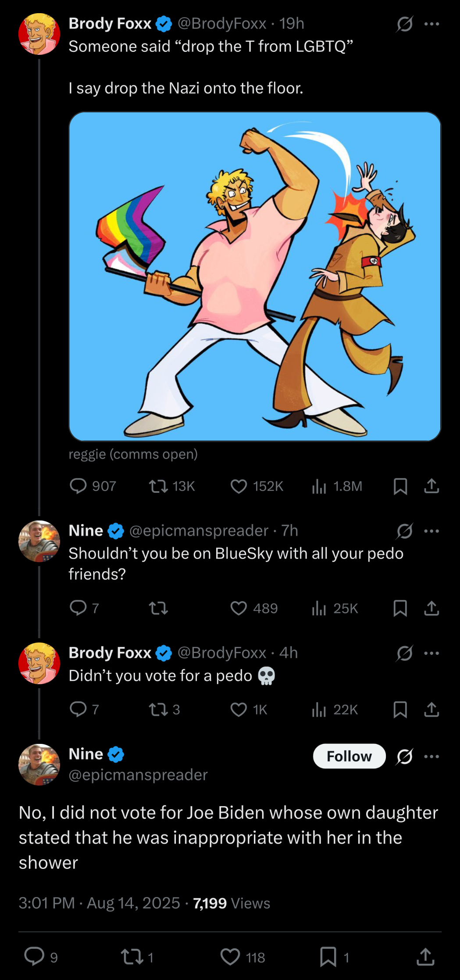Open Brody Foxx's profile avatar at top

point(39,34)
